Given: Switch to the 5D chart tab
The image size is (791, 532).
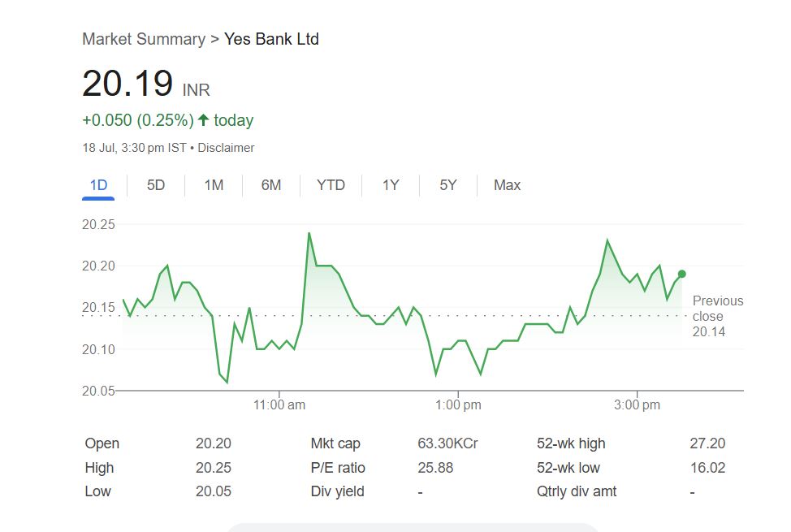Looking at the screenshot, I should pos(156,185).
